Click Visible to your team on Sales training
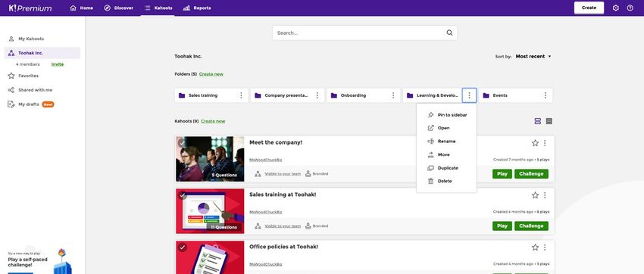Viewport: 644px width, 274px height. 283,226
